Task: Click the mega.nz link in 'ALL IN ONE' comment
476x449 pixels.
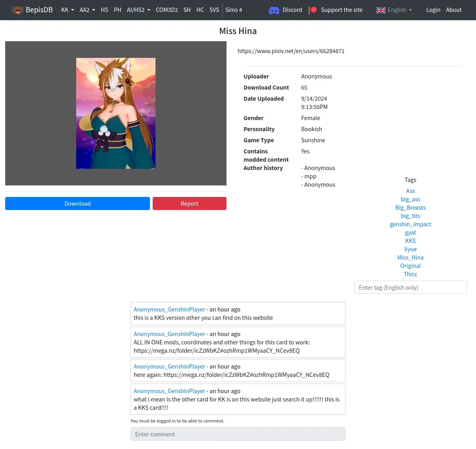Action: click(217, 351)
